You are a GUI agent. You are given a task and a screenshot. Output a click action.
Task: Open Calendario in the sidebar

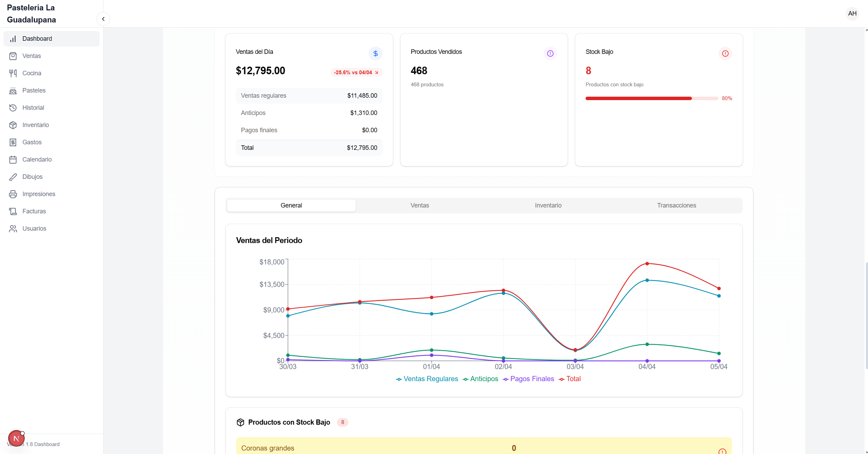click(x=37, y=160)
